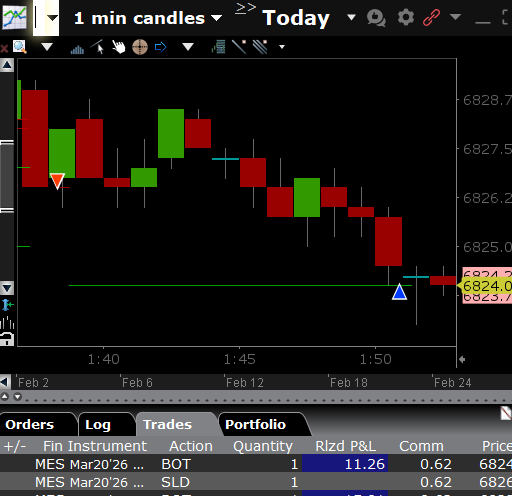
Task: Click the +/- column header
Action: point(15,446)
